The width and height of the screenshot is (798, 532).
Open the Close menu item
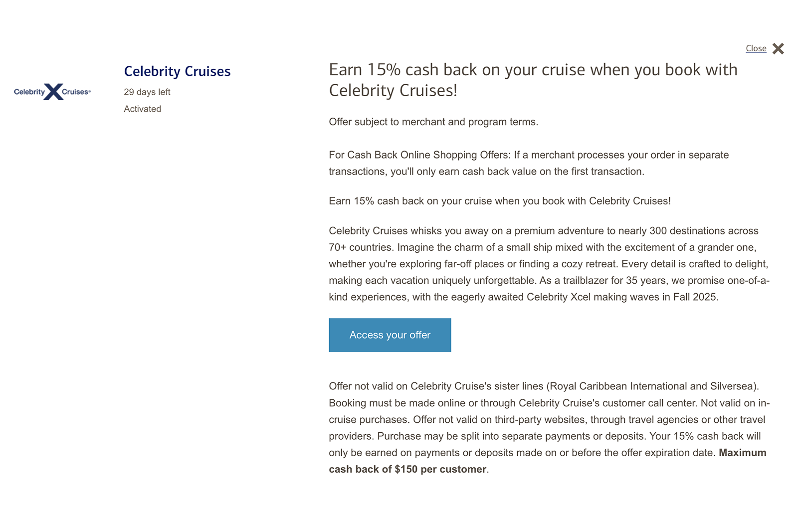[755, 48]
